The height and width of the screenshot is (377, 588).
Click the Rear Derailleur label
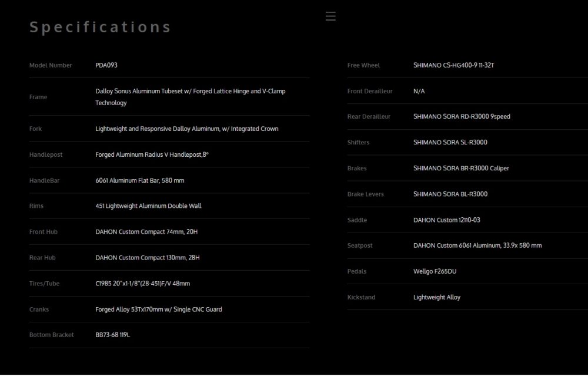pos(369,116)
